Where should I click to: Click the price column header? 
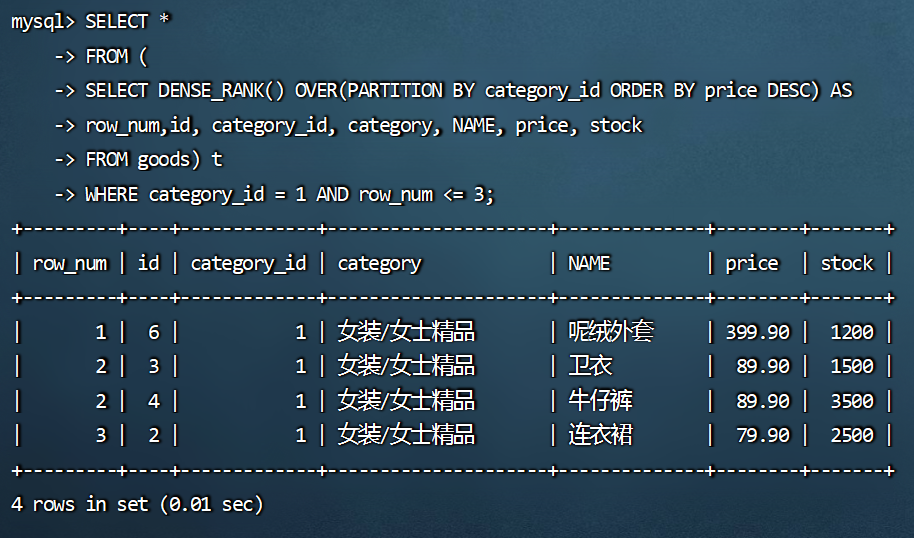[752, 264]
